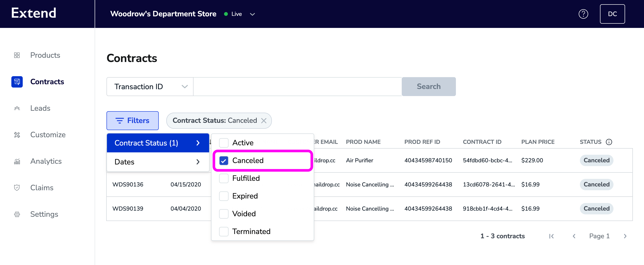Select transaction WDS90139
This screenshot has width=644, height=265.
(128, 208)
